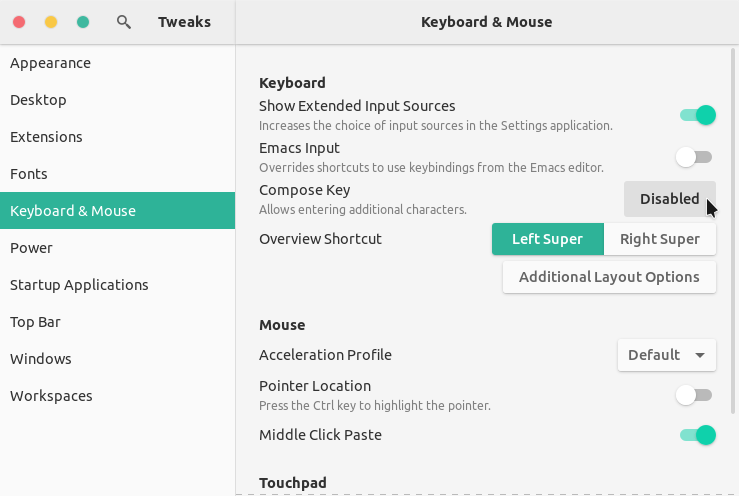Viewport: 739px width, 496px height.
Task: Open the Desktop section
Action: (38, 100)
